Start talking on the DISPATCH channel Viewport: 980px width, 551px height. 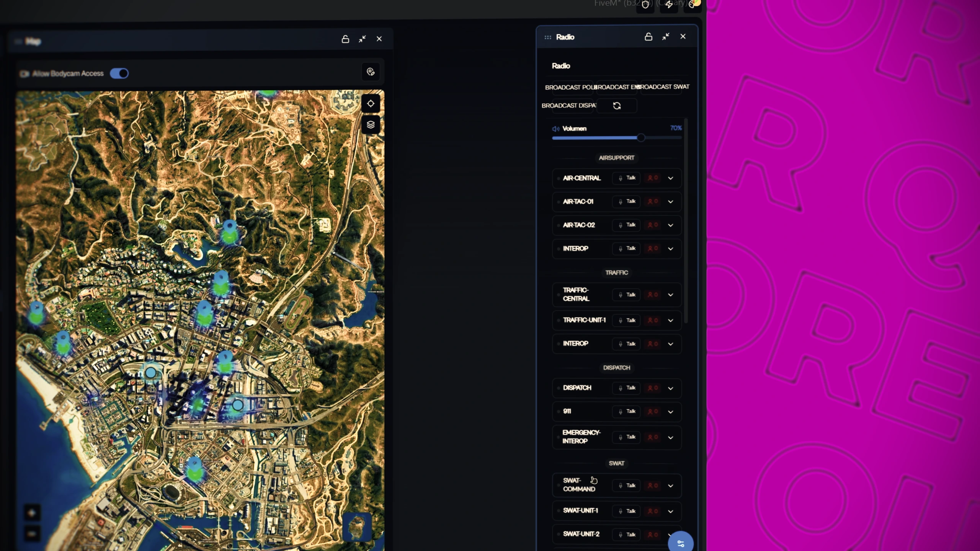click(x=627, y=388)
